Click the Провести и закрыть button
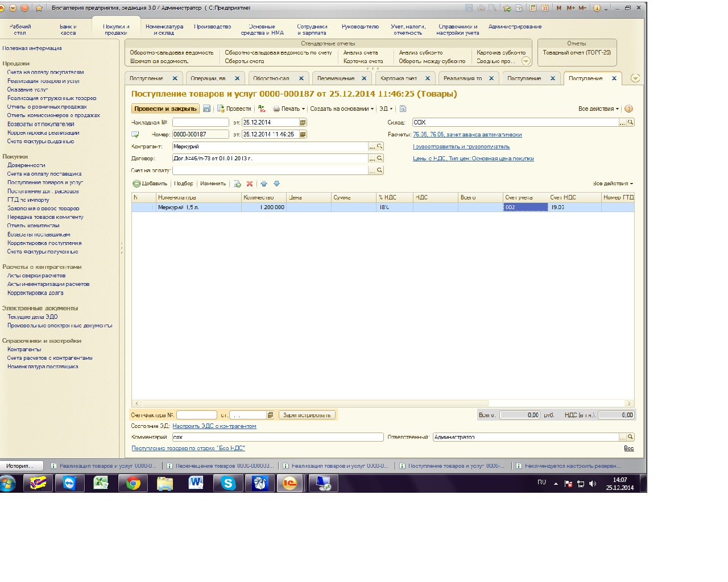This screenshot has height=582, width=728. 166,109
